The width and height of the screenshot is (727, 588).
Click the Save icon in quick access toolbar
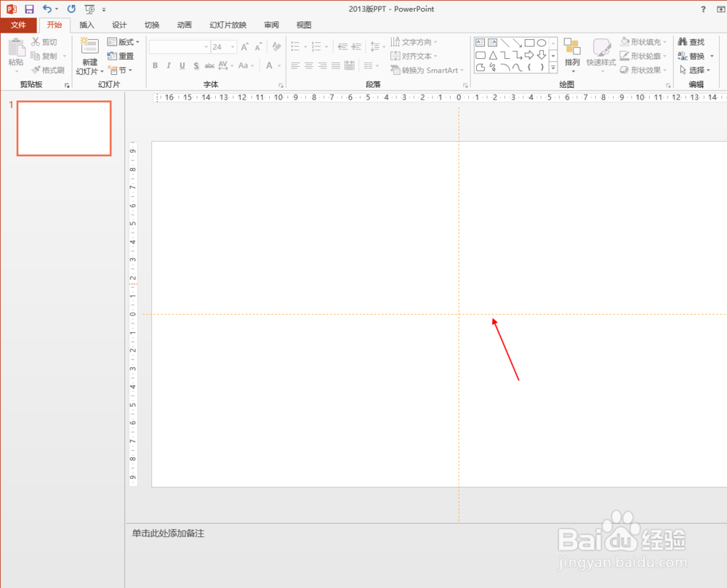pos(29,9)
